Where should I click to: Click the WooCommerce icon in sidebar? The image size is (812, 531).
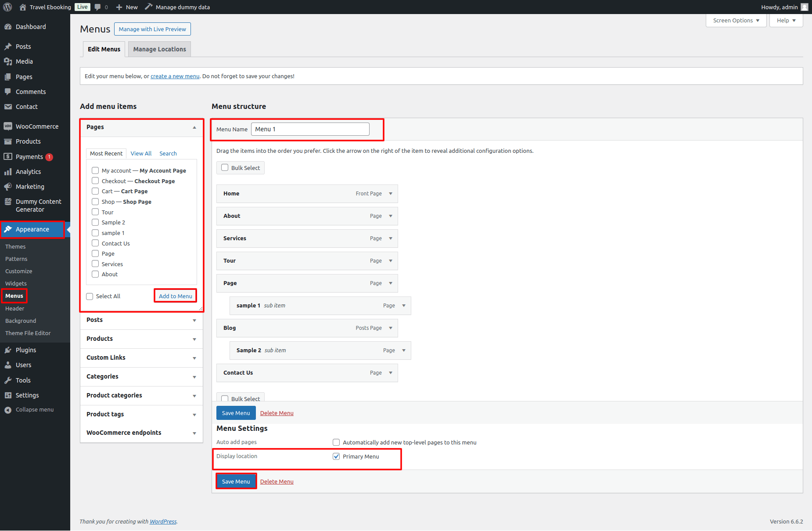tap(8, 126)
